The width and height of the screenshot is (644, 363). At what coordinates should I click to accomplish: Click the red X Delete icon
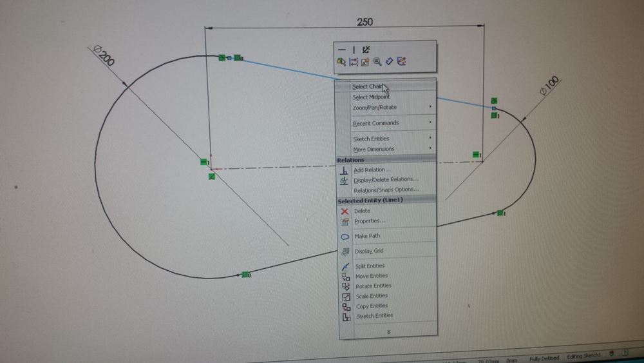pyautogui.click(x=345, y=211)
